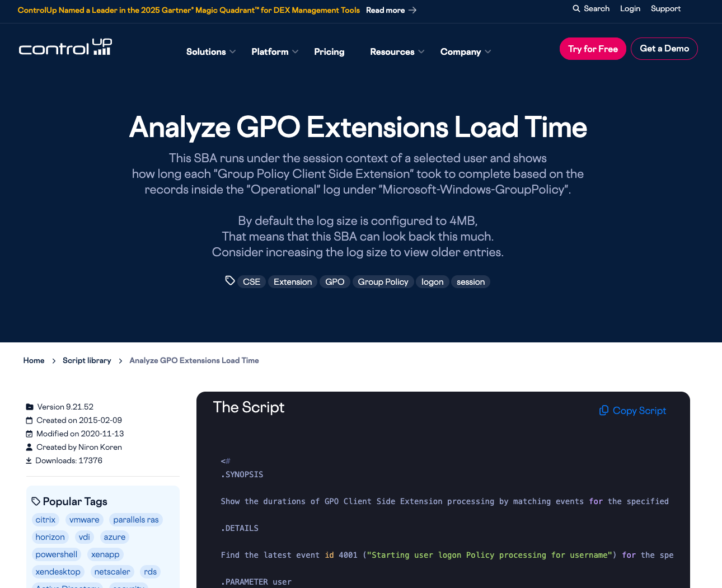Screen dimensions: 722x588
Task: Open the Pricing page
Action: click(329, 51)
